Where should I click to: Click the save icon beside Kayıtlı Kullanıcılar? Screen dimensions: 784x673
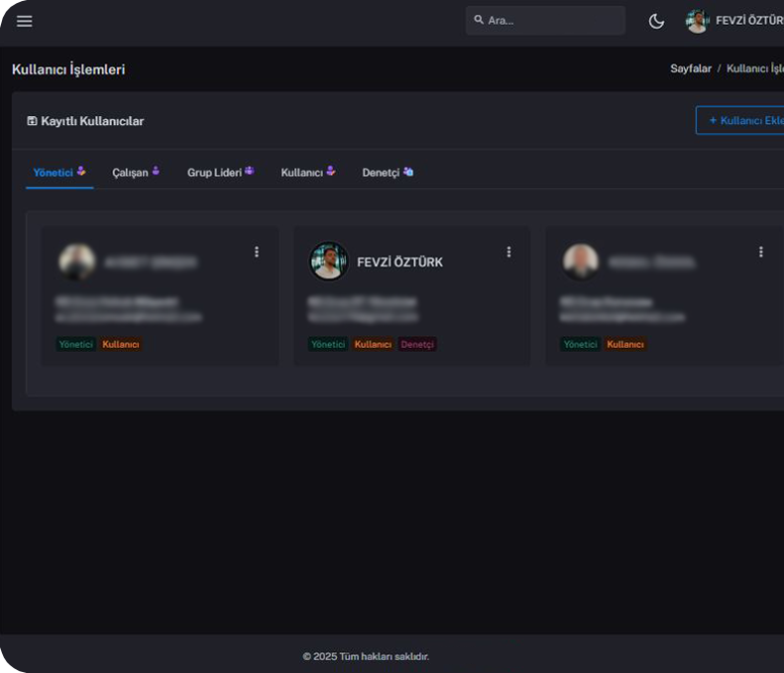[32, 121]
